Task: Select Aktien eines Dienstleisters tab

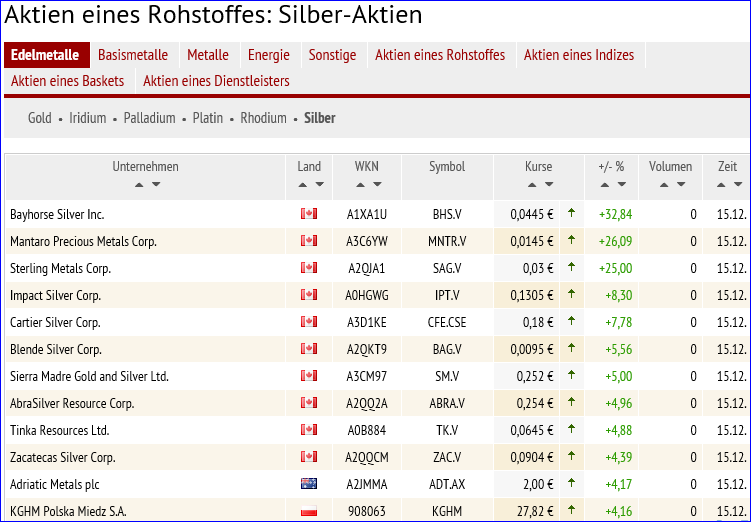Action: point(216,81)
